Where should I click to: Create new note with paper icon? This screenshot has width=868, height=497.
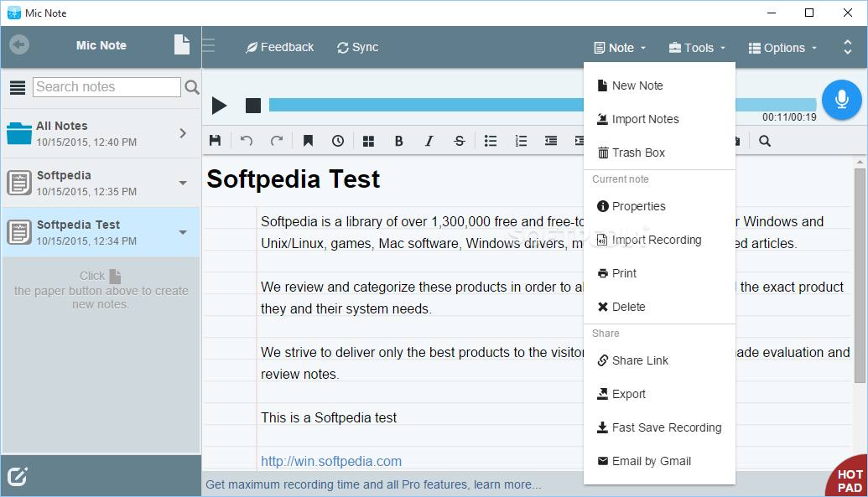182,44
